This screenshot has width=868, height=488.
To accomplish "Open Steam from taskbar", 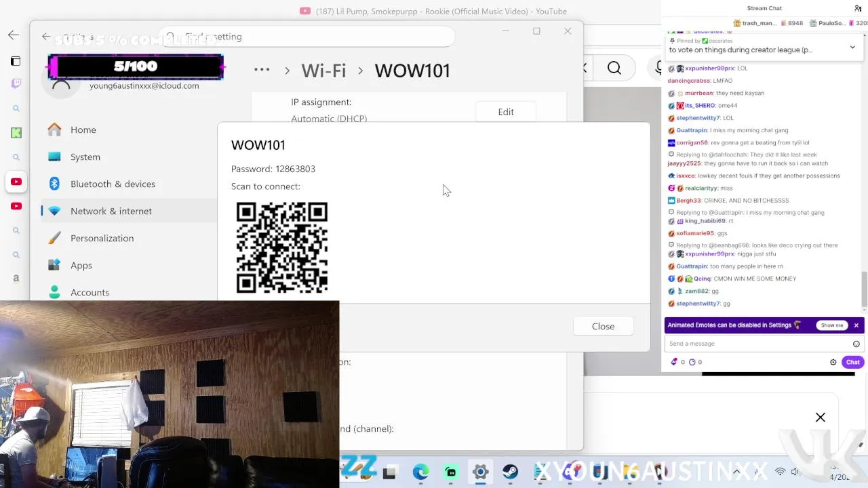I will (x=510, y=472).
